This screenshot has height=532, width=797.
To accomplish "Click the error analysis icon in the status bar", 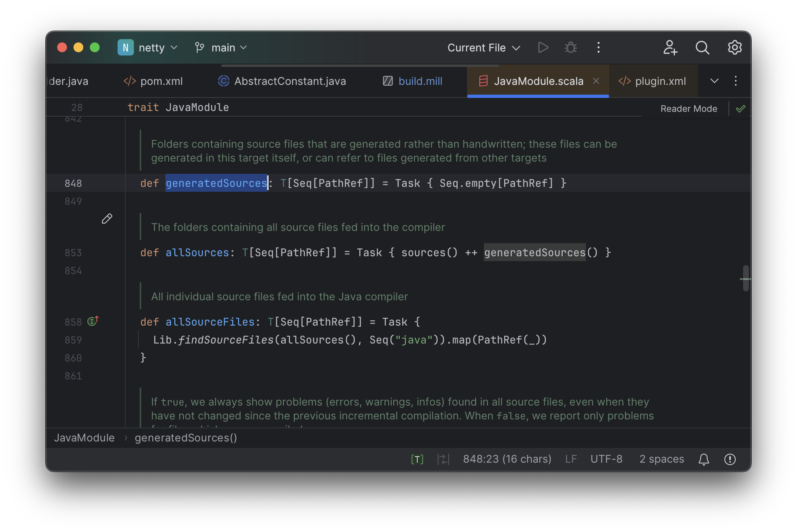I will point(730,459).
